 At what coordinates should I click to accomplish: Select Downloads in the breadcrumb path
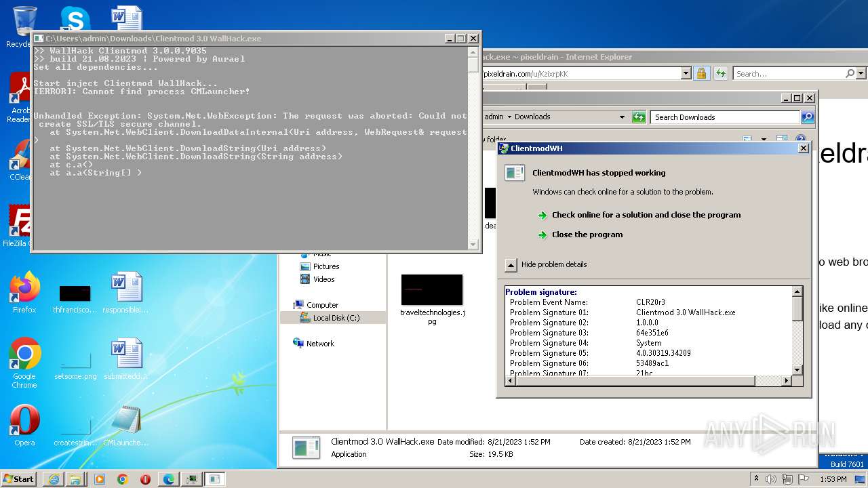tap(532, 117)
